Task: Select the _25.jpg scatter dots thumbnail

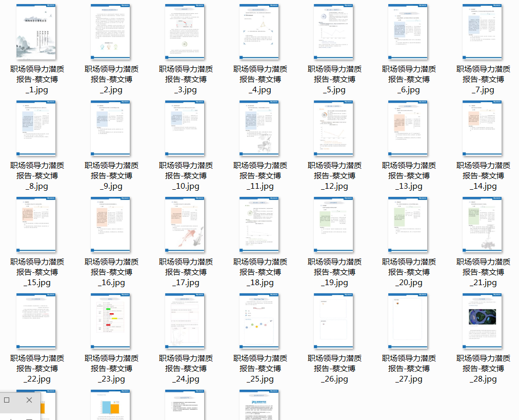Action: pos(259,321)
